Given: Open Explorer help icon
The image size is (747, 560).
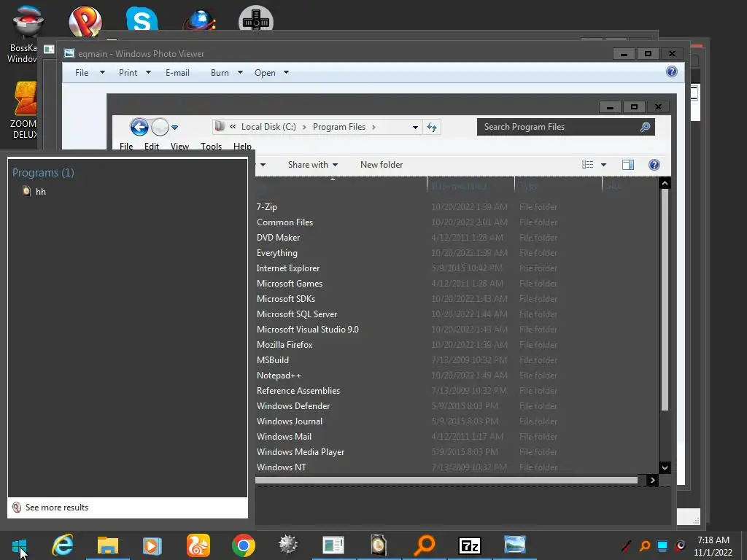Looking at the screenshot, I should (654, 165).
